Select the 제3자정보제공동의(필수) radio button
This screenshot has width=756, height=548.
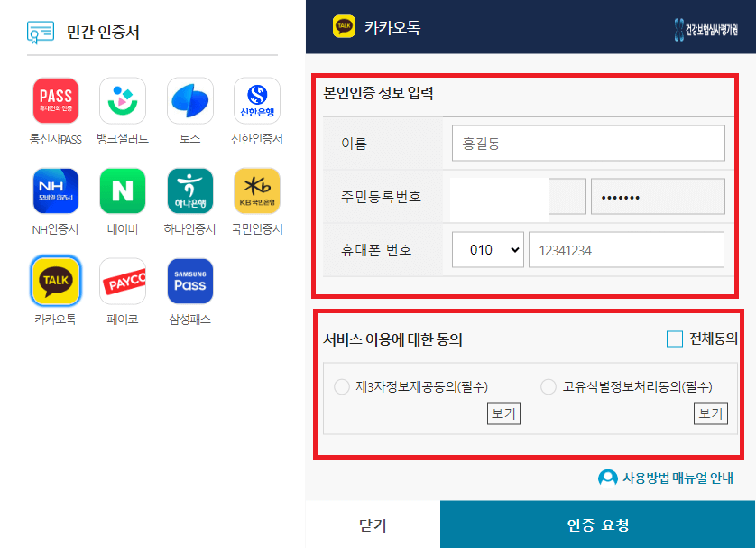[342, 386]
